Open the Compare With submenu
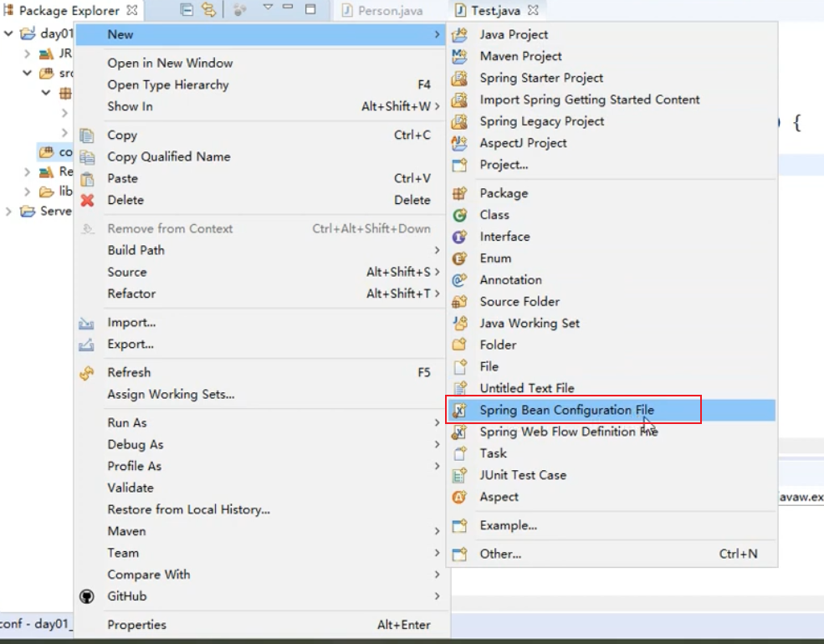 coord(262,575)
